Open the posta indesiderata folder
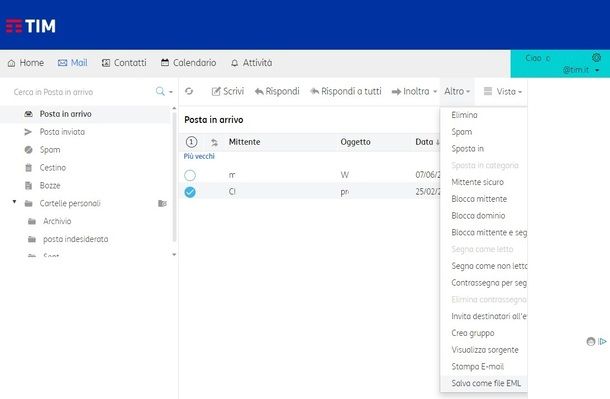Image resolution: width=610 pixels, height=399 pixels. click(75, 239)
